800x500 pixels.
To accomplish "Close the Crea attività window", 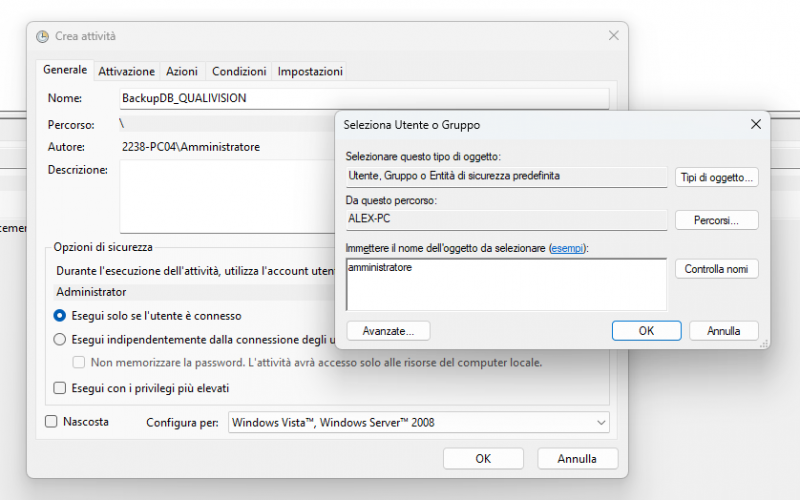I will click(x=613, y=36).
